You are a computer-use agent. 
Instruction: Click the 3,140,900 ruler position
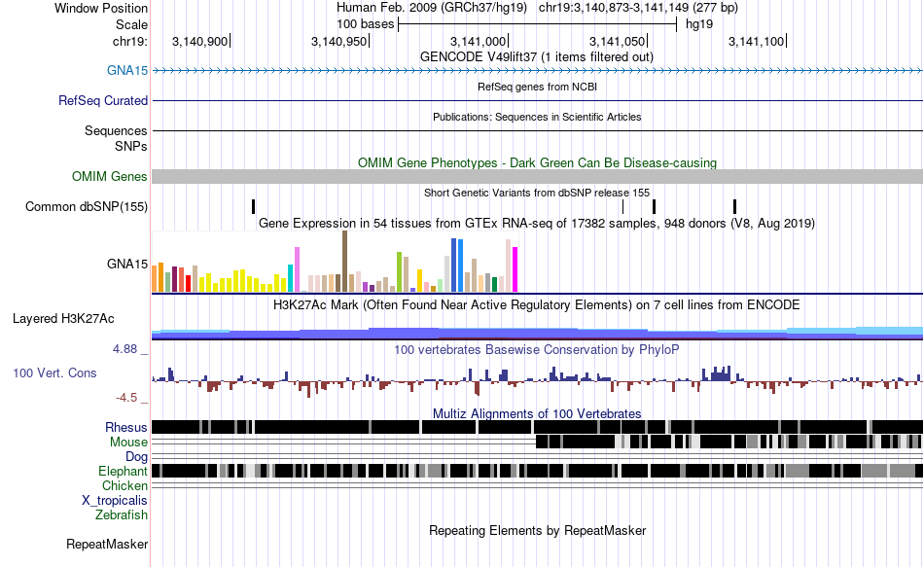pos(200,41)
